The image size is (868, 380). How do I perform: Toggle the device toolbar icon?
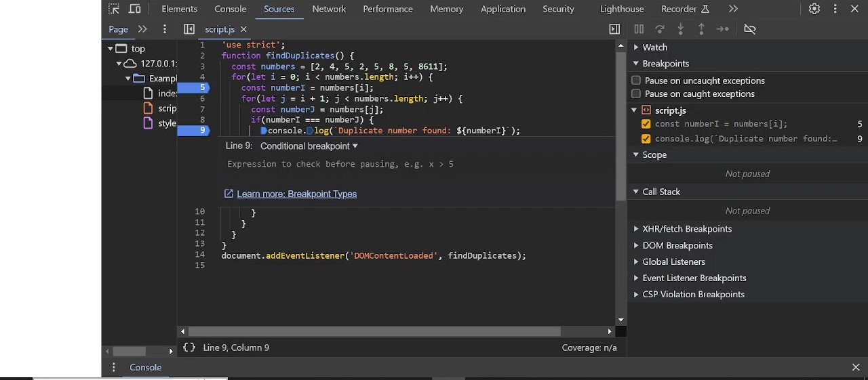[135, 9]
